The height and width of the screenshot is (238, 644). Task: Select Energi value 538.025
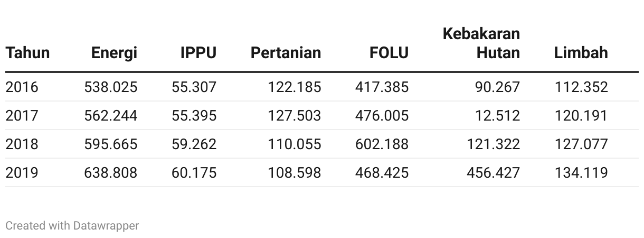[x=111, y=87]
